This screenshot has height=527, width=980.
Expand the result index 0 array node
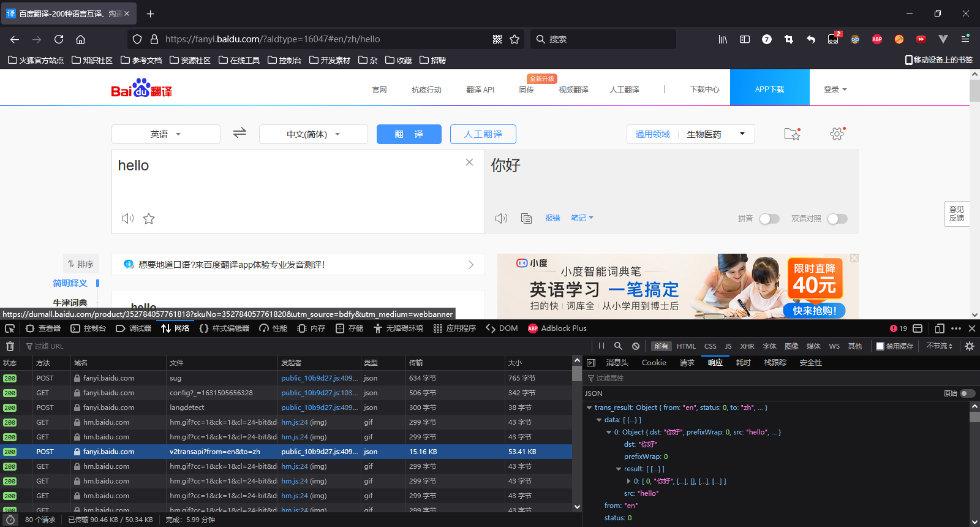click(x=628, y=481)
